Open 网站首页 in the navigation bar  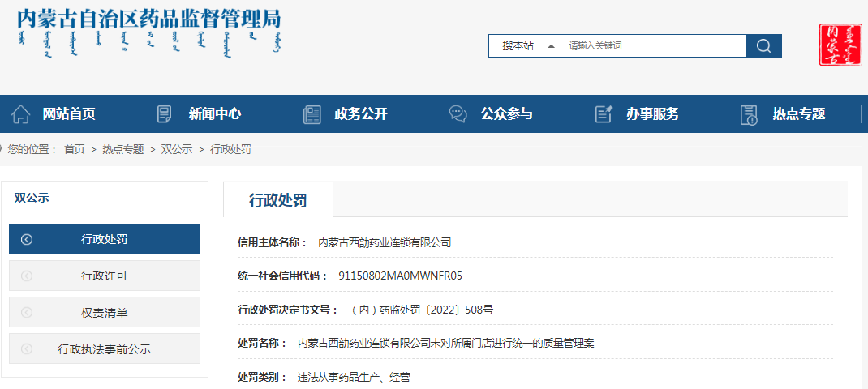(x=69, y=114)
